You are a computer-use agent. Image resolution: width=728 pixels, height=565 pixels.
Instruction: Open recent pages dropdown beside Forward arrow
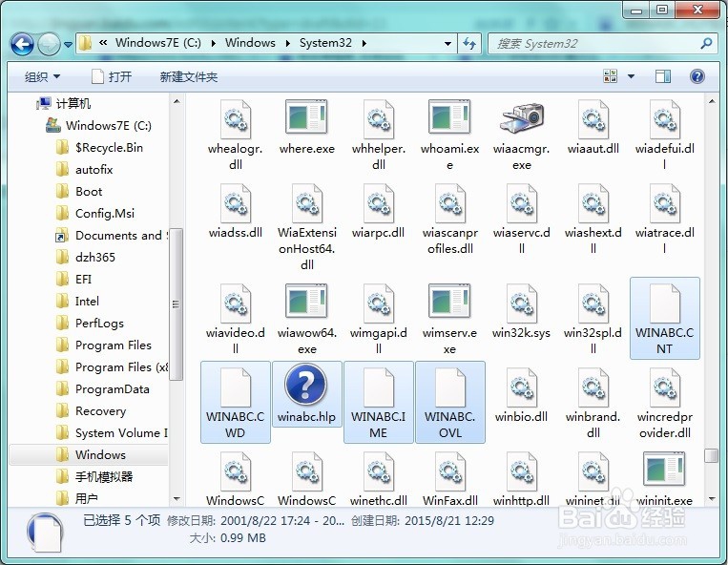coord(69,45)
